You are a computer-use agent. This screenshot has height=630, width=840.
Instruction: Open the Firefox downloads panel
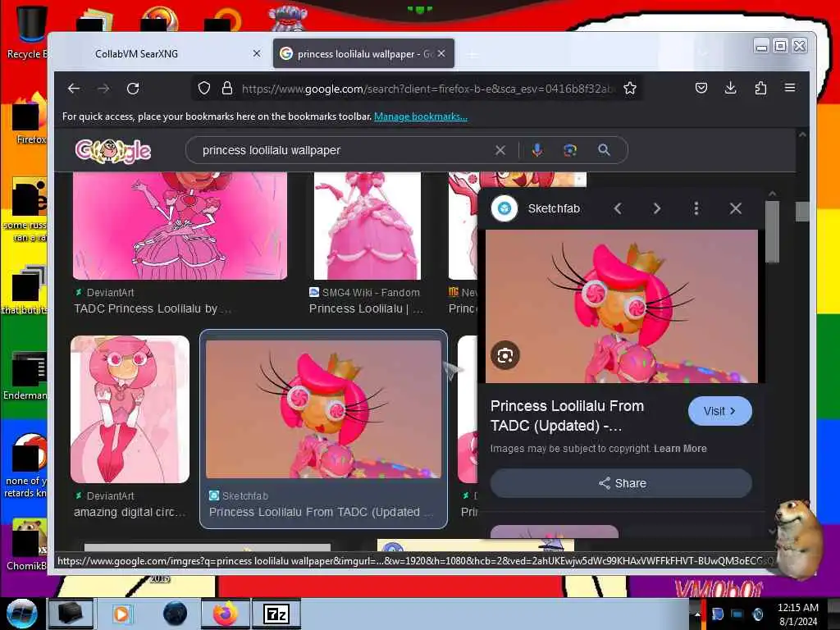click(730, 88)
